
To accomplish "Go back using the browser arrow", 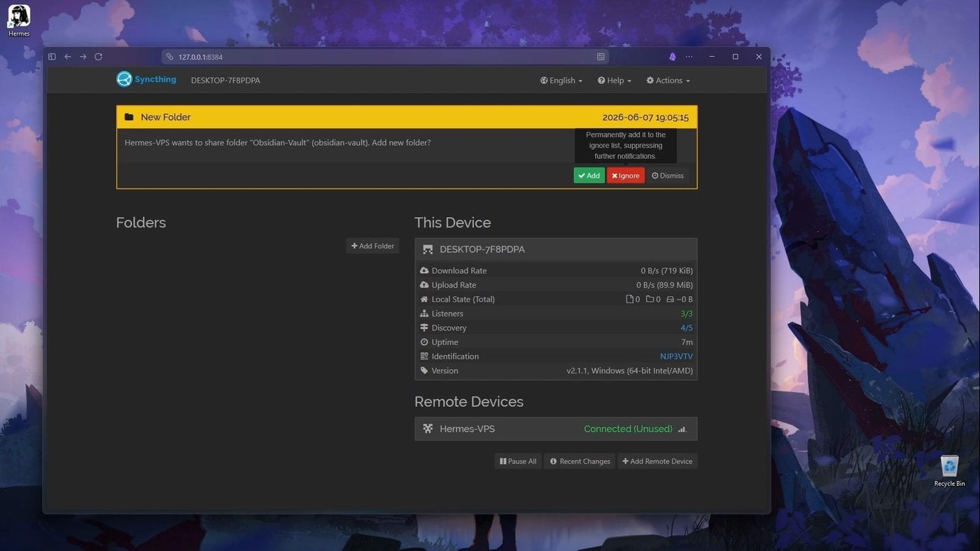I will [68, 57].
